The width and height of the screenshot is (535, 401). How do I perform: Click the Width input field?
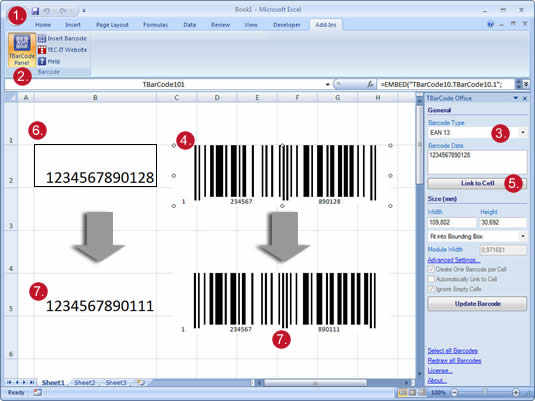click(x=451, y=223)
